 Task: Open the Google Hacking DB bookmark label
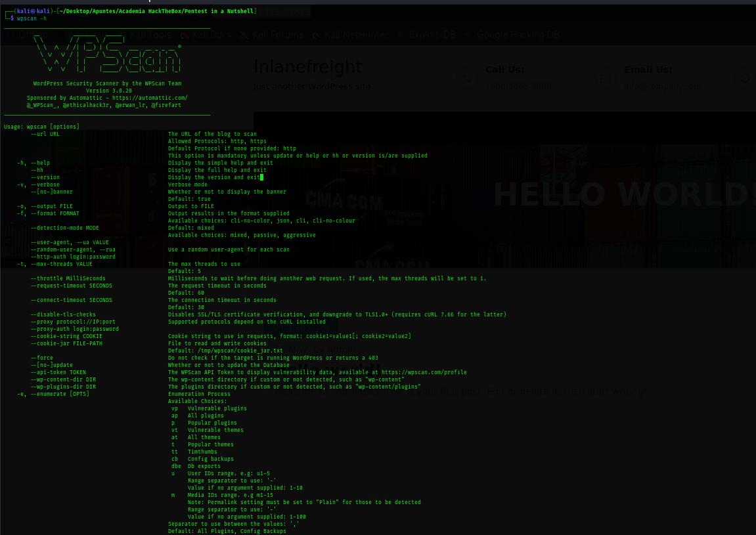(518, 35)
